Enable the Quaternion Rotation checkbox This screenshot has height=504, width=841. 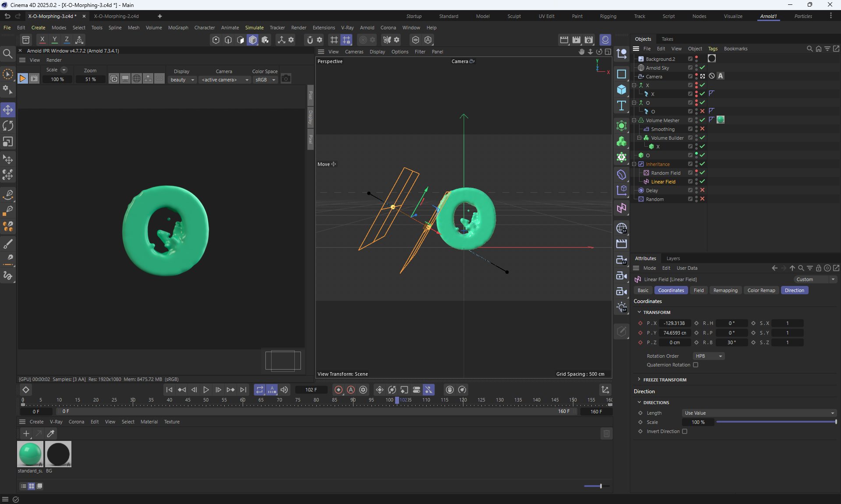click(696, 365)
